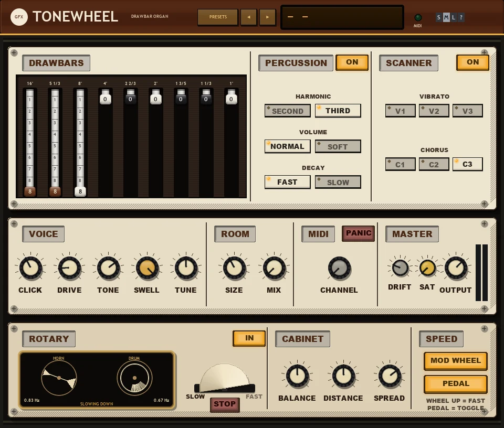Click the cabinet Balance knob
This screenshot has width=504, height=428.
(x=297, y=376)
